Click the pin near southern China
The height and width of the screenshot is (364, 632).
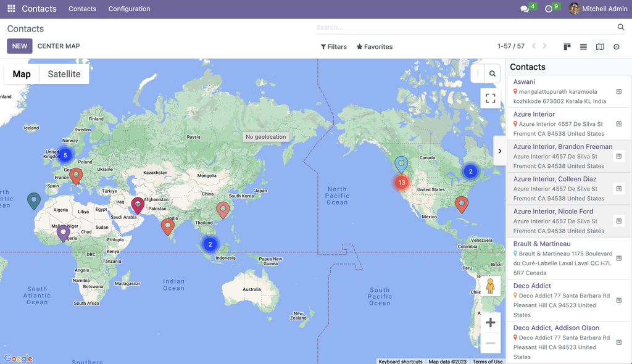pos(222,210)
